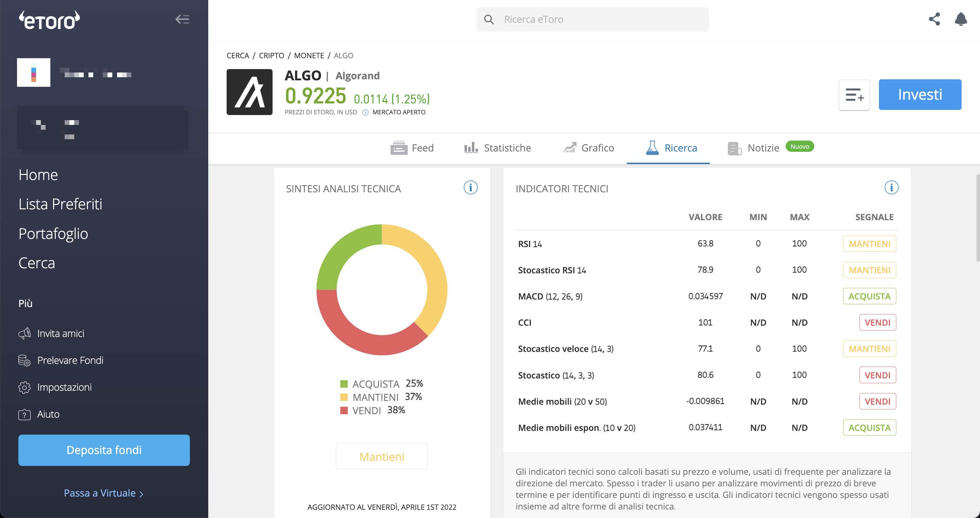Switch to the Statistiche tab

pyautogui.click(x=497, y=148)
